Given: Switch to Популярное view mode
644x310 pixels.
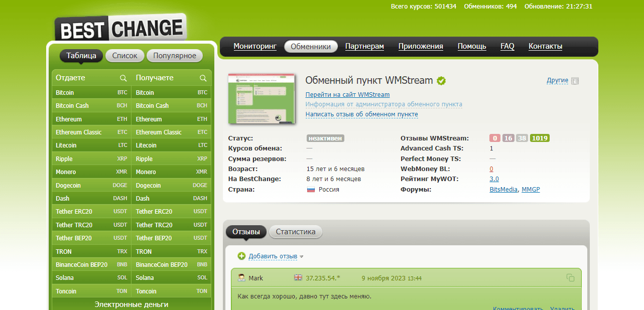Looking at the screenshot, I should (x=175, y=56).
